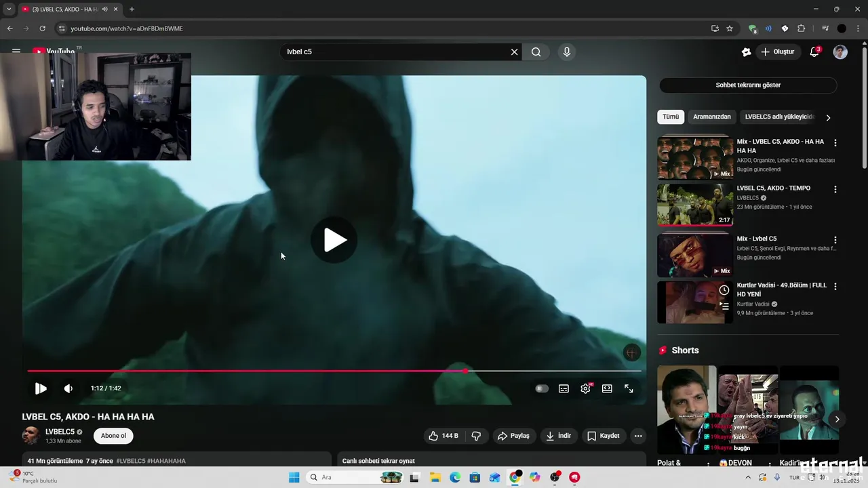Clear the search box with the X icon

(x=514, y=52)
